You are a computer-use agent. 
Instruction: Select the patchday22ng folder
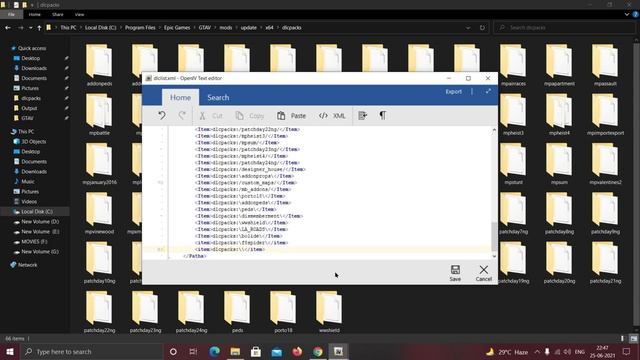[99, 312]
